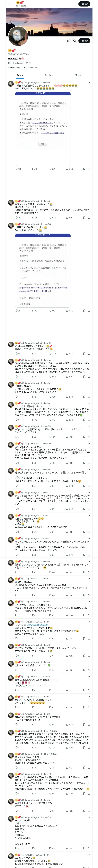Open more options on the Jan 28 post
The width and height of the screenshot is (98, 868).
tap(89, 224)
